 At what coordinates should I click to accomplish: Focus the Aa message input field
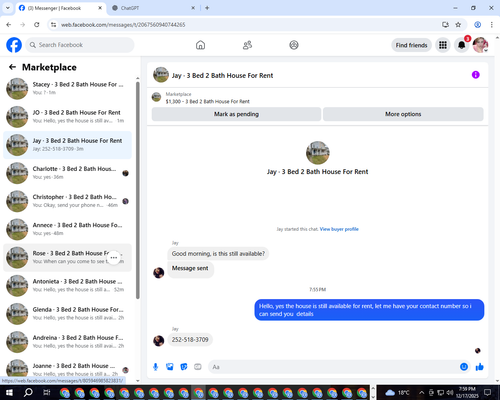pyautogui.click(x=333, y=367)
